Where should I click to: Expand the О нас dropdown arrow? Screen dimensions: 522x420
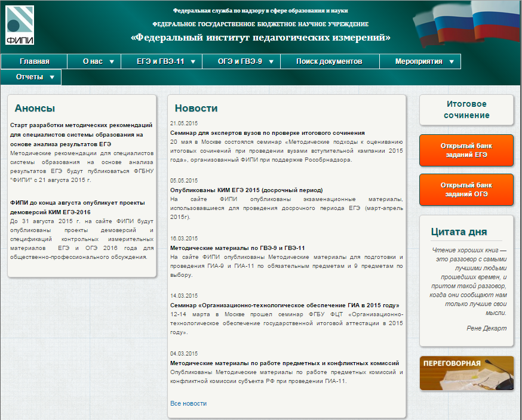tap(112, 61)
